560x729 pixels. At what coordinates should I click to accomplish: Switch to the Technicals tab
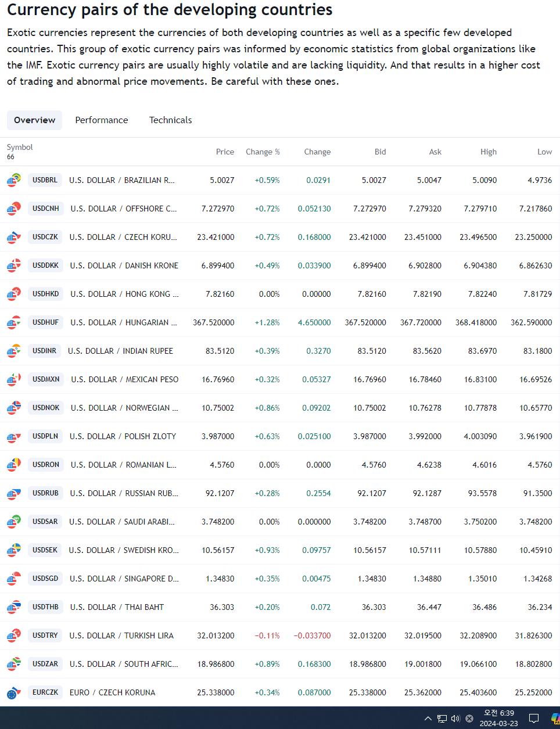[x=170, y=120]
